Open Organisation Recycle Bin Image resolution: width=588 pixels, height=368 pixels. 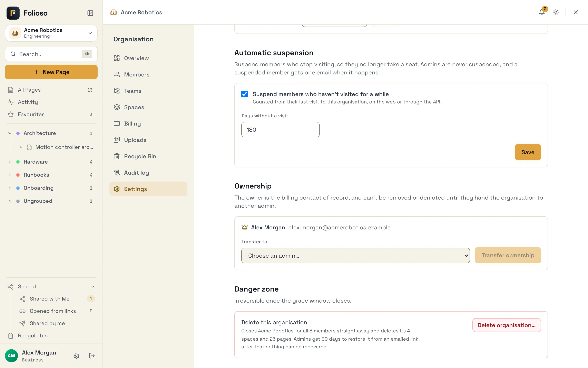click(148, 156)
